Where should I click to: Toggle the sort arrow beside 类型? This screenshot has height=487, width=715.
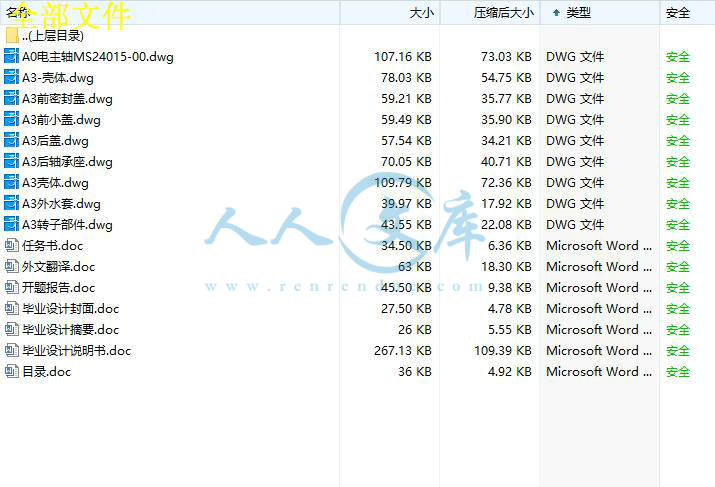[556, 13]
